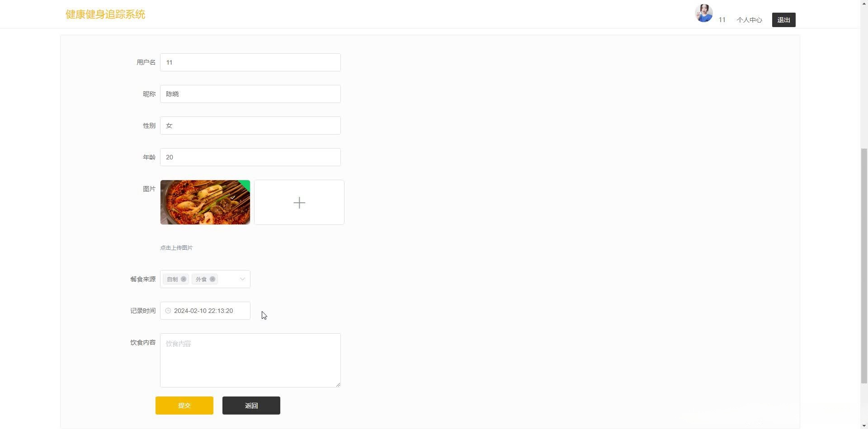
Task: Remove the 自制 tag from meal source
Action: point(184,279)
